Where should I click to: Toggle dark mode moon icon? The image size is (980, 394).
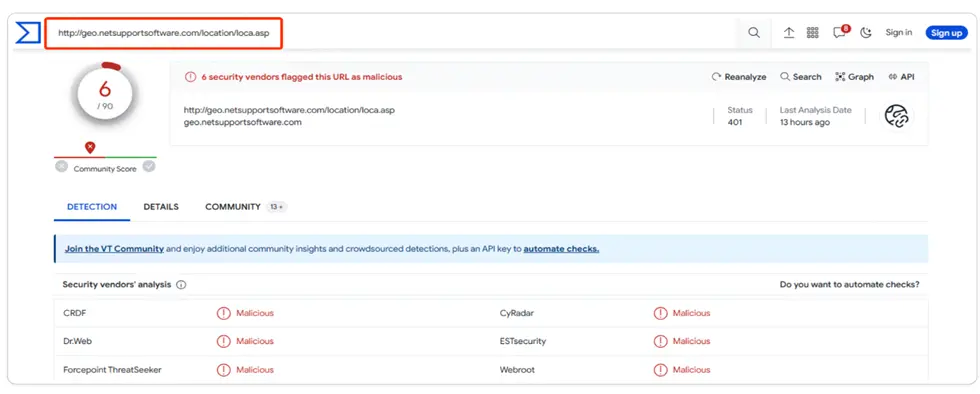point(866,33)
